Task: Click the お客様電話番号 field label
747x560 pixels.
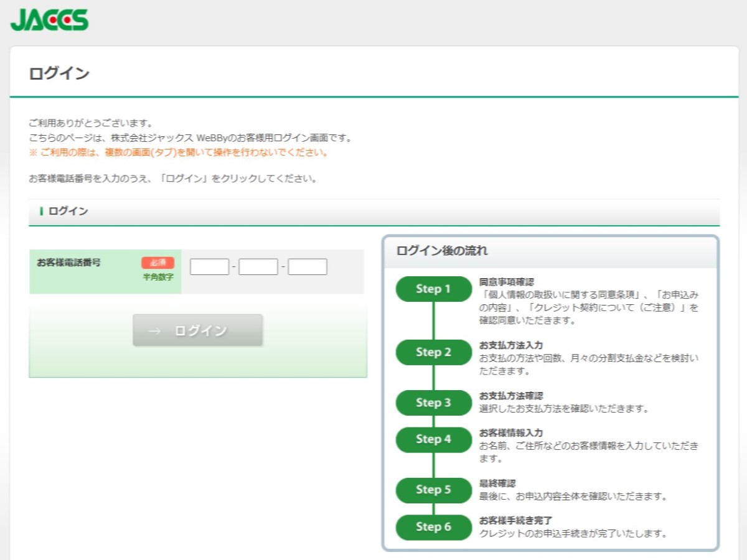Action: point(68,263)
